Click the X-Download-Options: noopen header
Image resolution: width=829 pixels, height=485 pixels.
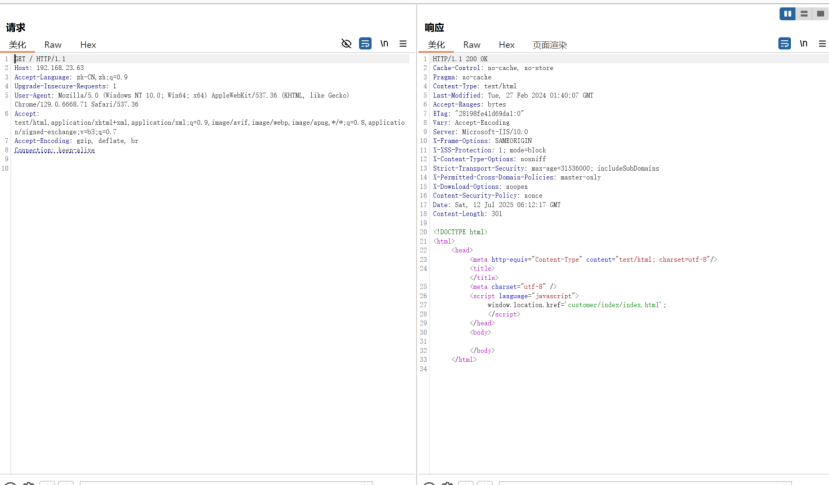click(x=480, y=187)
